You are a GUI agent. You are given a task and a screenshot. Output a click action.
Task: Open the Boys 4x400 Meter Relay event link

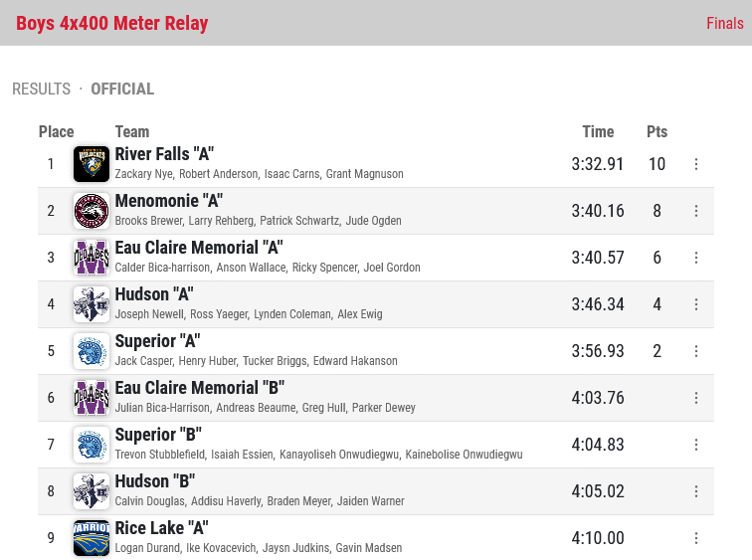click(112, 23)
